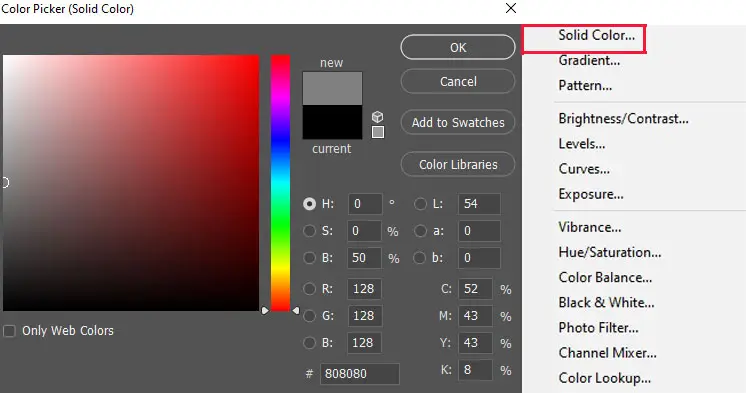The image size is (746, 393).
Task: Select the HSB brightness B radio button
Action: (309, 258)
